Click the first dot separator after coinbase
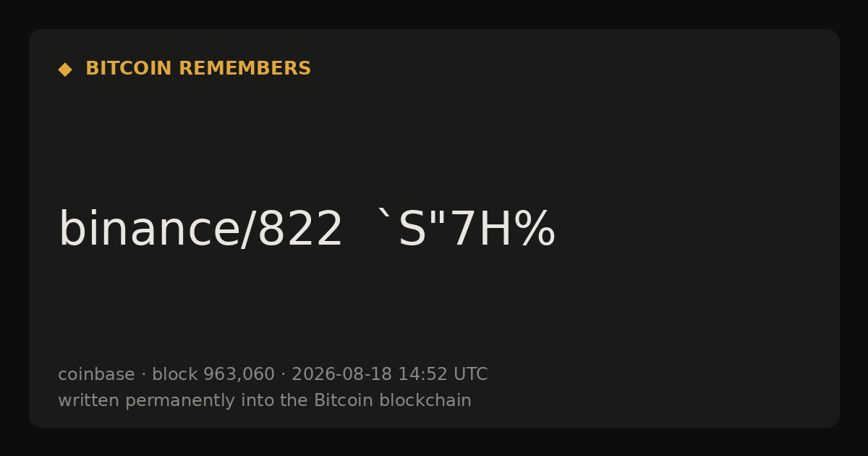The image size is (868, 456). pos(143,375)
